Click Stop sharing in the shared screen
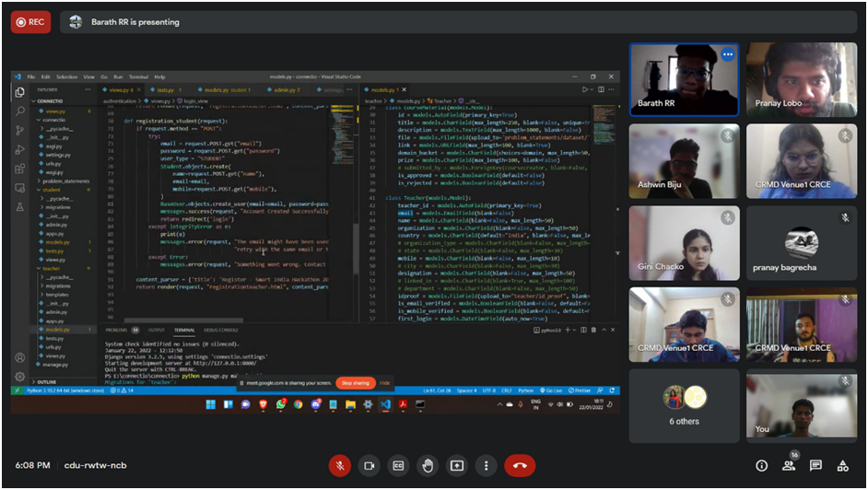Viewport: 868px width, 490px height. 355,382
